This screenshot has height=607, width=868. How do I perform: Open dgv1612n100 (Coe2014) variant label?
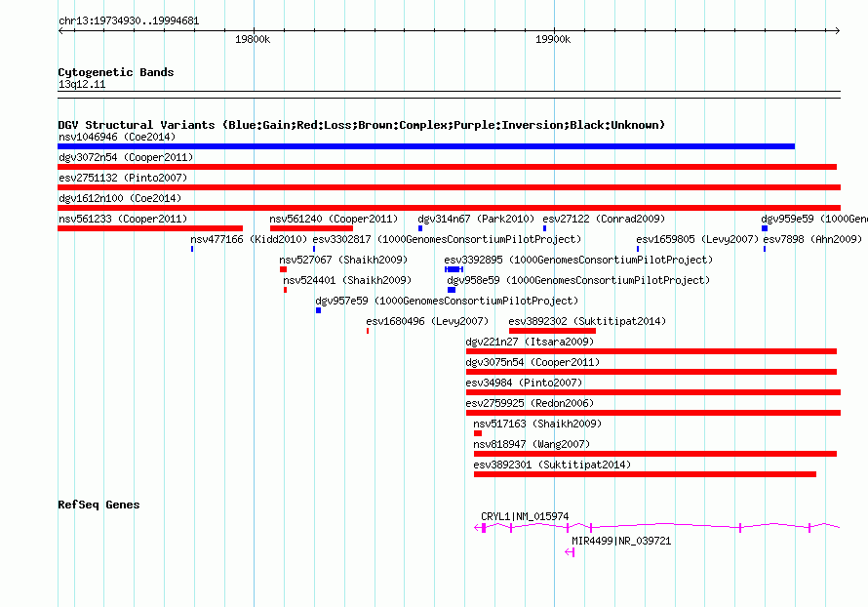click(x=120, y=198)
